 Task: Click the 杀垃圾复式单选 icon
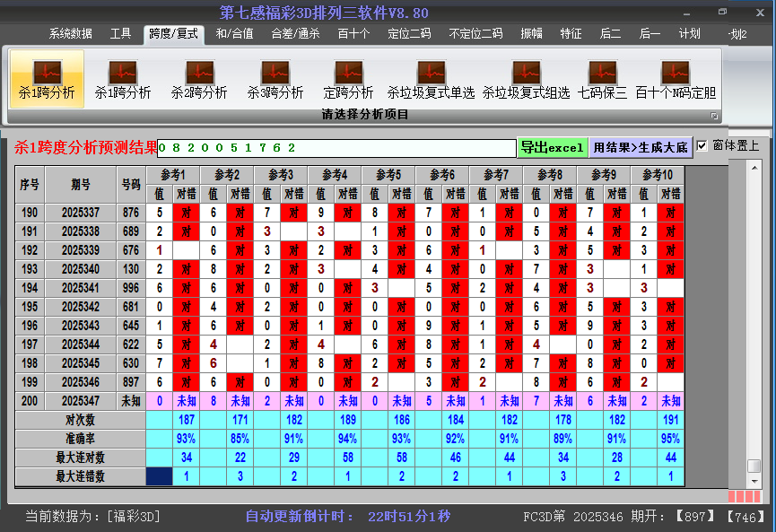click(x=431, y=78)
